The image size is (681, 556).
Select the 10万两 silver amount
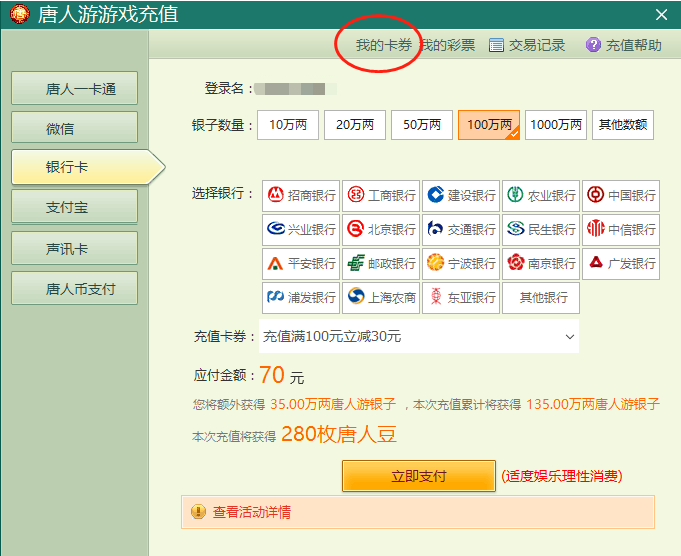pyautogui.click(x=288, y=125)
